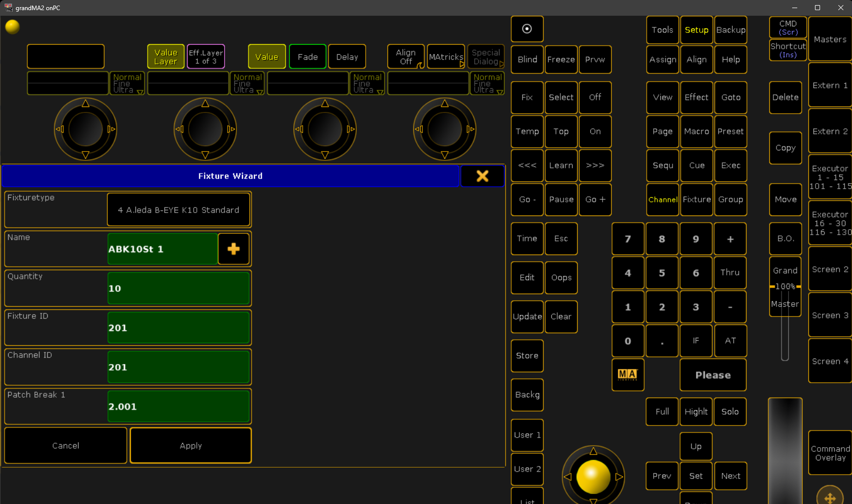Toggle the Solo key
The width and height of the screenshot is (852, 504).
[730, 412]
